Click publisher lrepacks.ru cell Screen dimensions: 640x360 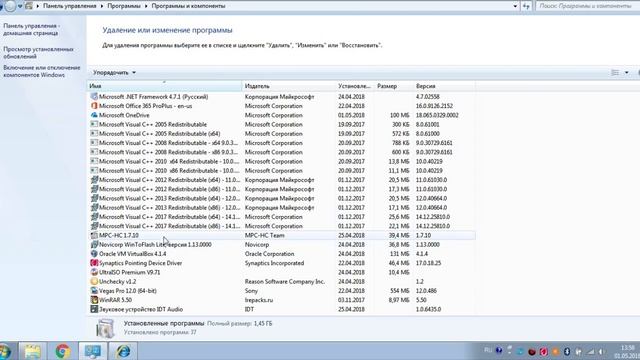coord(259,300)
